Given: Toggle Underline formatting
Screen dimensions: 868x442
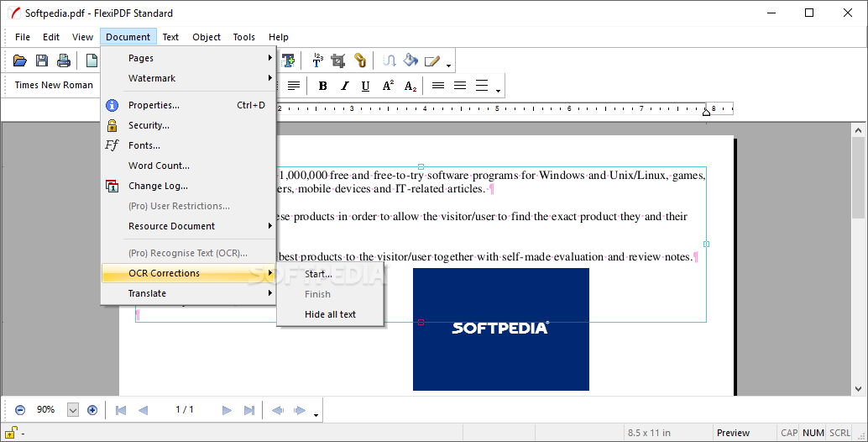Looking at the screenshot, I should click(x=365, y=86).
